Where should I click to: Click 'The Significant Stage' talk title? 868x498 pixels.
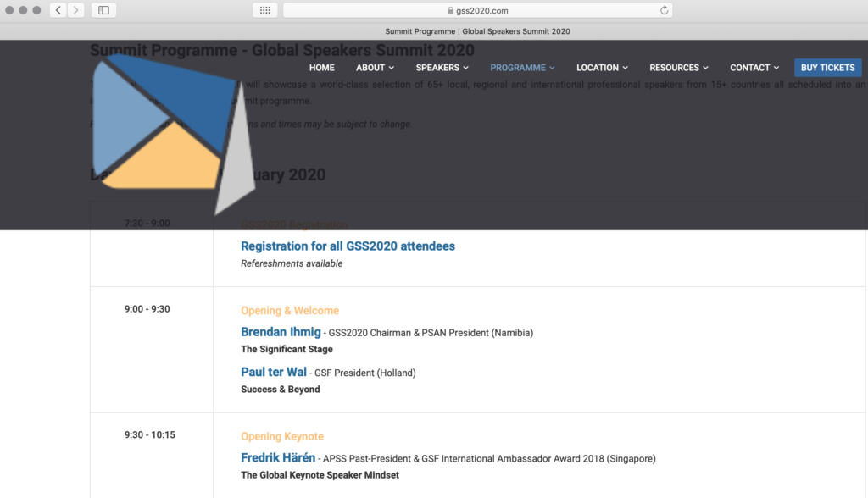coord(287,349)
